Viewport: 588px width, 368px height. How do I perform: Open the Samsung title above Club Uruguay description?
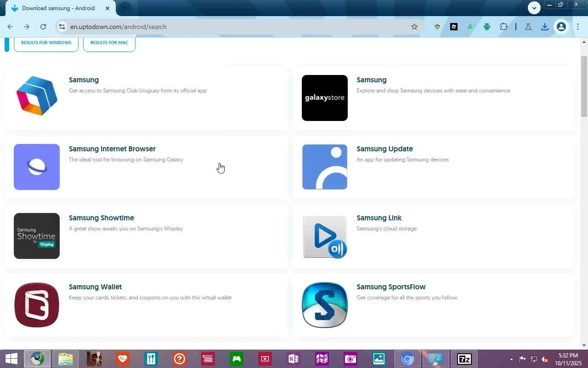(x=84, y=80)
